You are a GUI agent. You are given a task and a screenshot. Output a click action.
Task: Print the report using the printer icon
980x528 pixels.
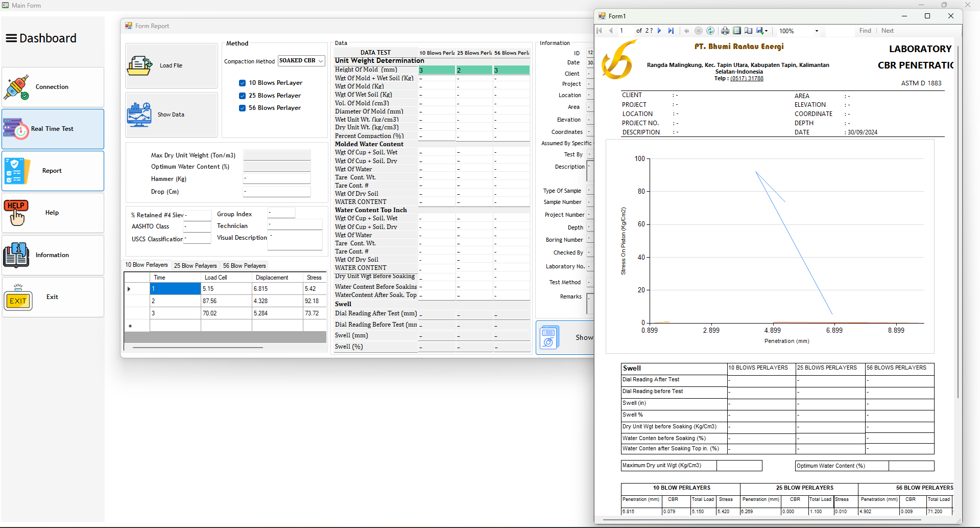click(x=725, y=31)
